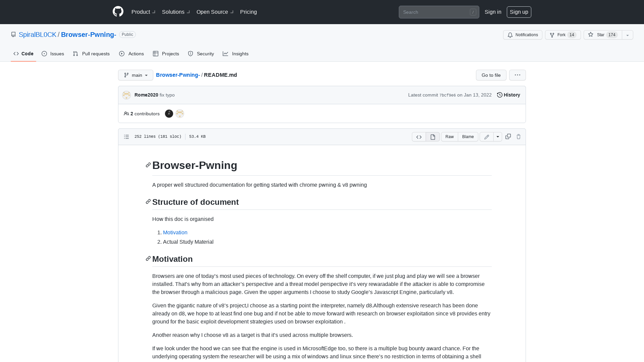Image resolution: width=644 pixels, height=362 pixels.
Task: Click the Sign up button
Action: tap(519, 12)
